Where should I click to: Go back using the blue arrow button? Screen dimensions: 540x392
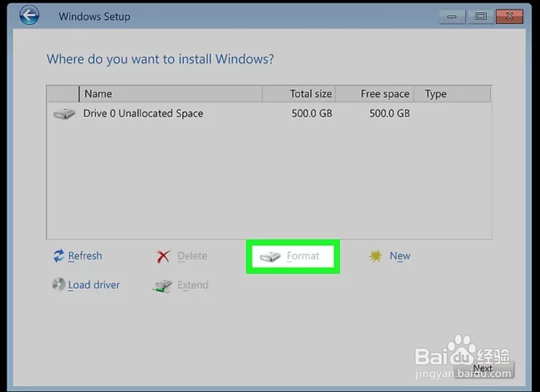pos(29,15)
